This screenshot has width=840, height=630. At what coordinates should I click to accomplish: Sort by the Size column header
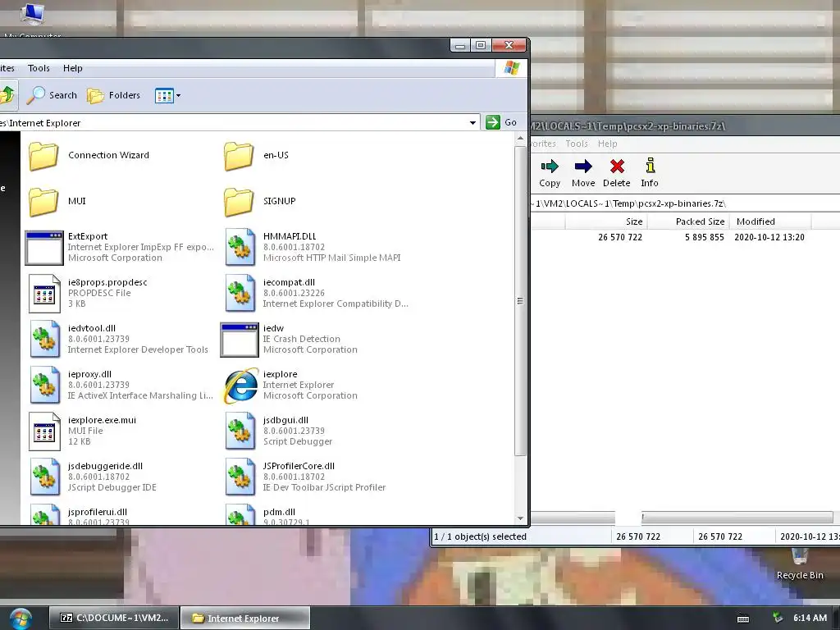(x=605, y=221)
